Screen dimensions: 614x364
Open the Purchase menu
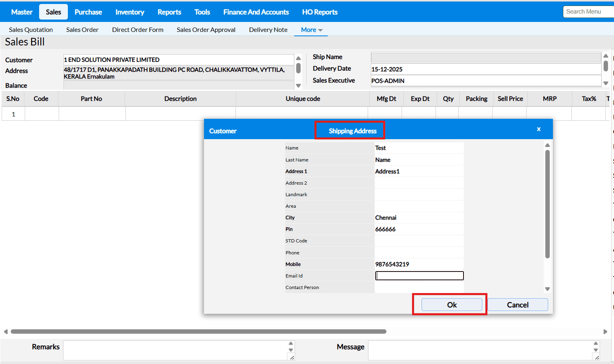coord(88,12)
